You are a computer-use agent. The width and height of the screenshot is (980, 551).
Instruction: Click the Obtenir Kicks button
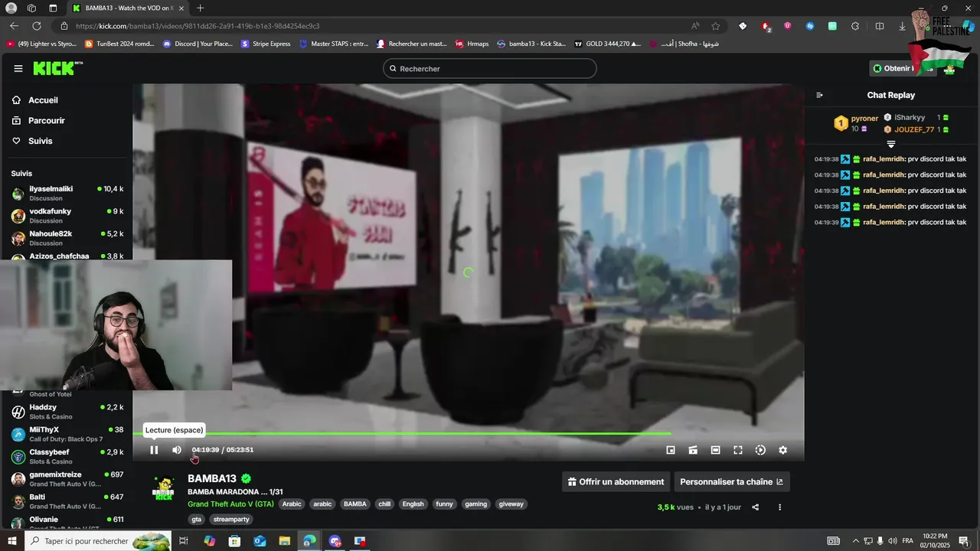click(x=902, y=68)
